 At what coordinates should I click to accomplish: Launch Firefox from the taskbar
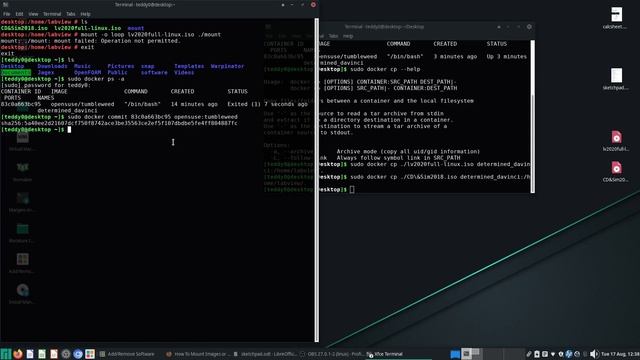(x=18, y=354)
